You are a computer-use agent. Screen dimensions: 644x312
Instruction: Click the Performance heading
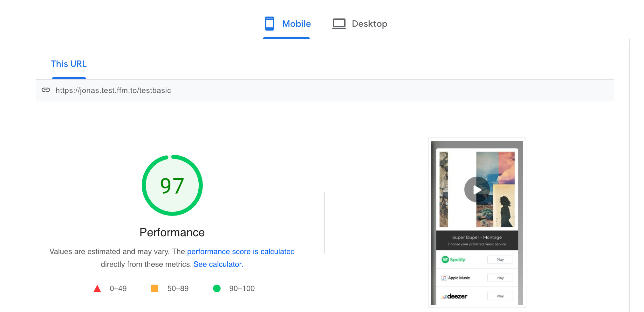point(172,232)
